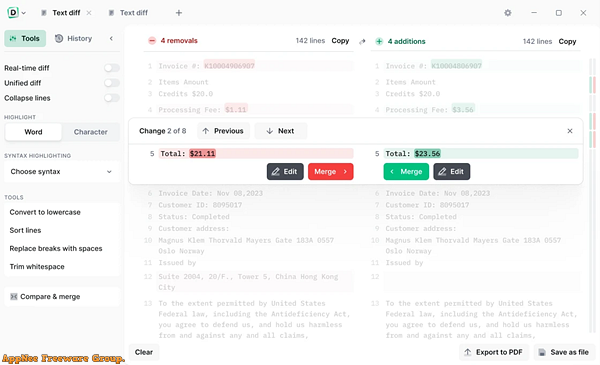The image size is (600, 365).
Task: Click '4 removals' label
Action: [179, 41]
